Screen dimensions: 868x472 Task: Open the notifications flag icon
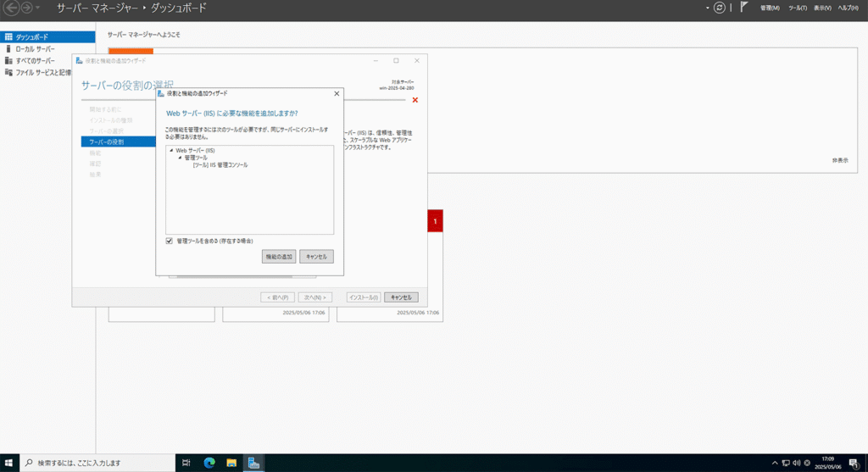click(744, 7)
